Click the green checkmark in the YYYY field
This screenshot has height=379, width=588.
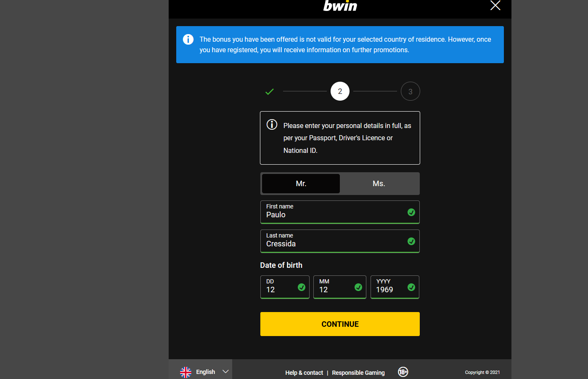(x=411, y=287)
